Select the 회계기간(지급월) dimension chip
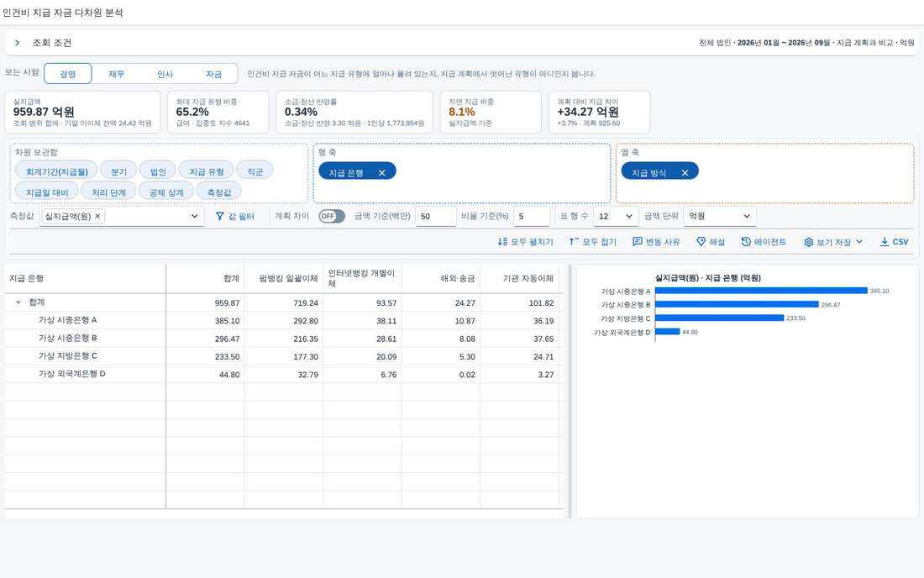924x578 pixels. click(x=56, y=171)
